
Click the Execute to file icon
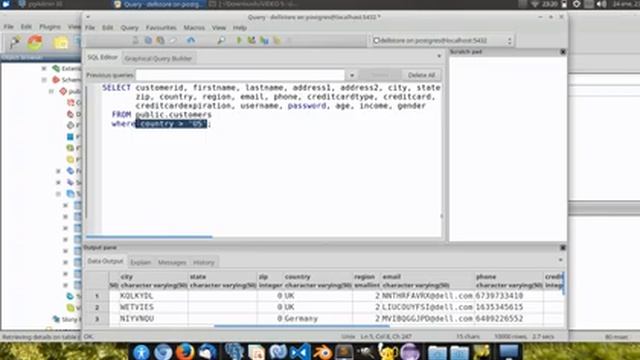[264, 40]
